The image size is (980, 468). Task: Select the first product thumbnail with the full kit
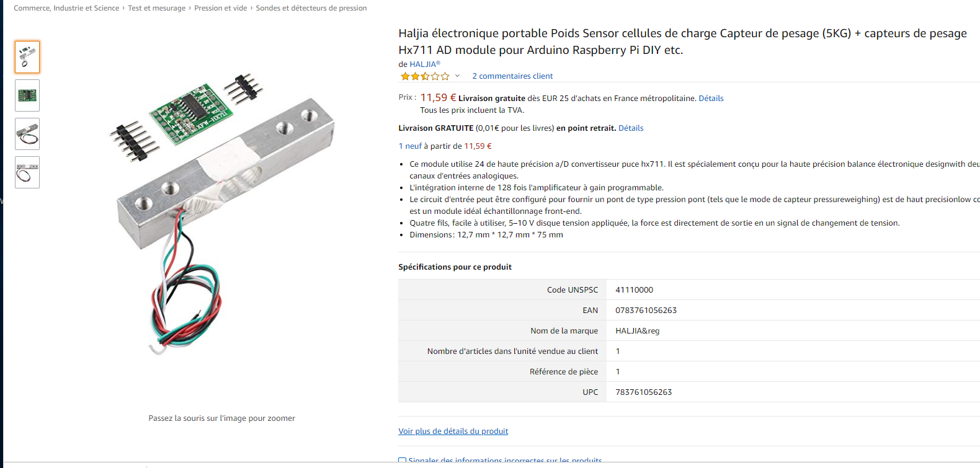[x=27, y=57]
